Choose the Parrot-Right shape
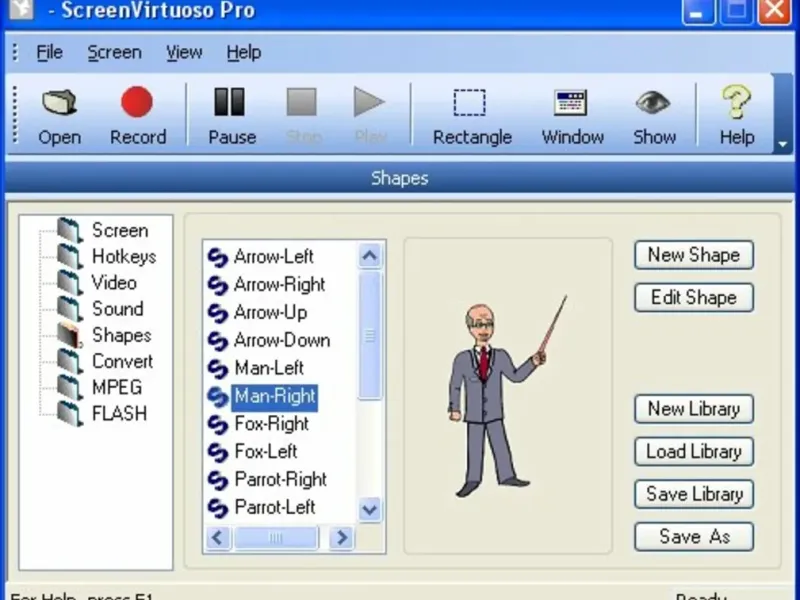The image size is (800, 600). [x=280, y=480]
